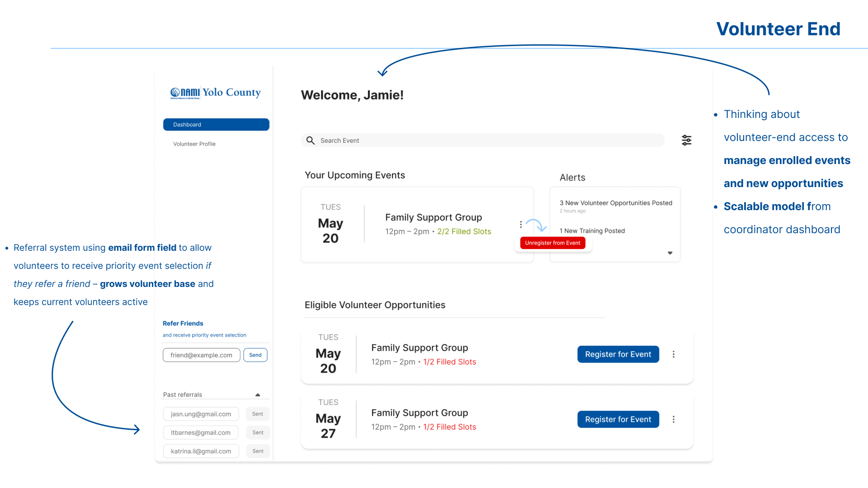
Task: Open the filter settings sliders icon
Action: click(686, 140)
